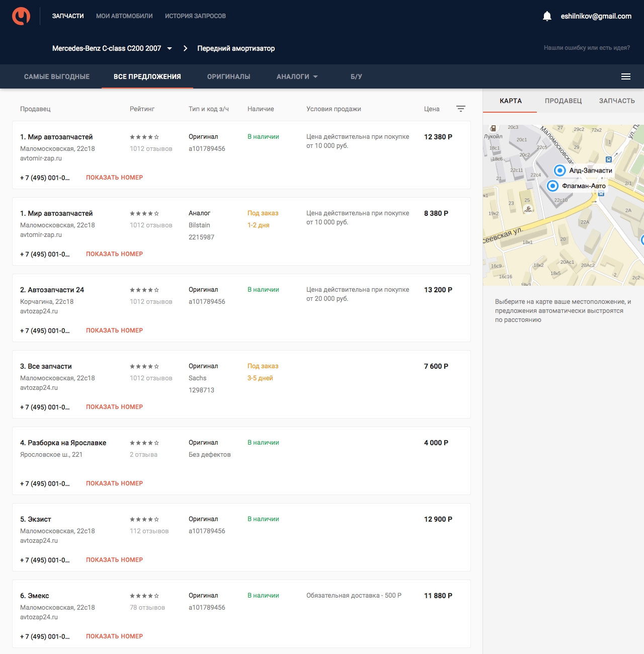Show number for Мир автозапчастей 12 380 offer

(x=114, y=178)
